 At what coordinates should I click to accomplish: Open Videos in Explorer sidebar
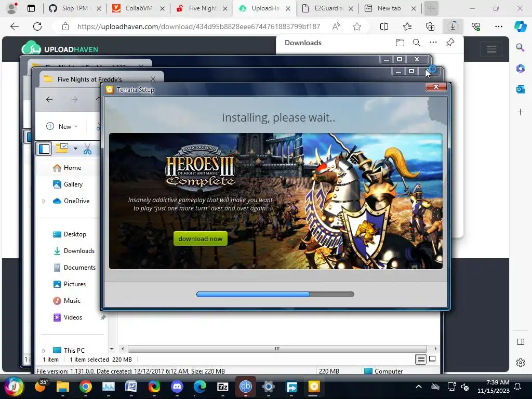(68, 317)
